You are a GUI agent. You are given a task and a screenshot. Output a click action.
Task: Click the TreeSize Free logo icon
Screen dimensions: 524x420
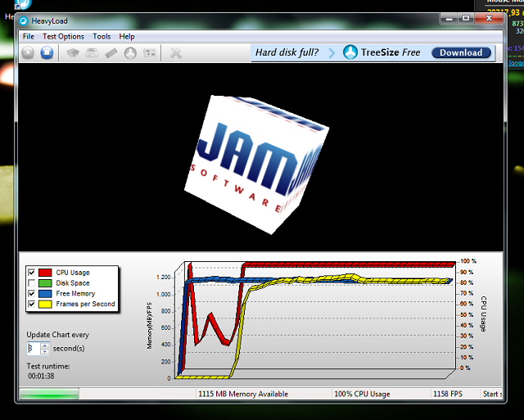click(x=350, y=52)
